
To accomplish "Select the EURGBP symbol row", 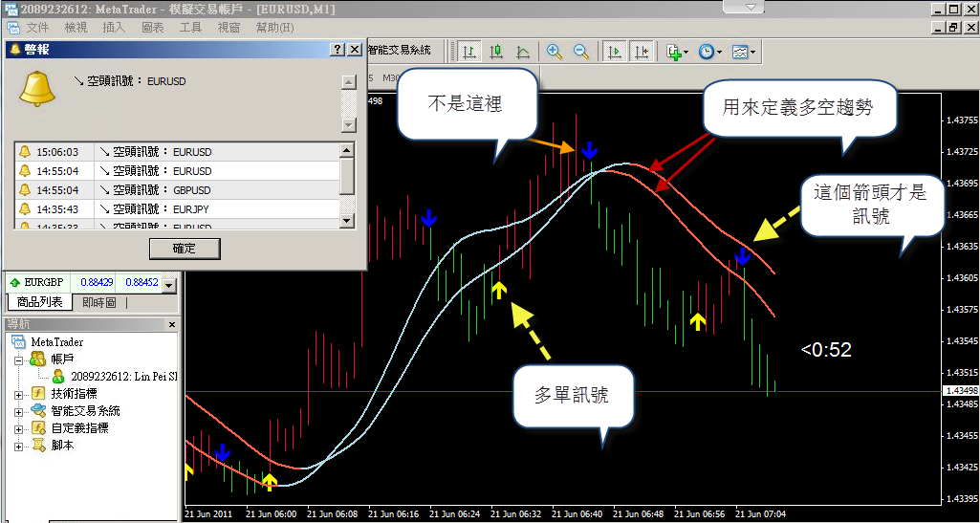I will pyautogui.click(x=83, y=282).
